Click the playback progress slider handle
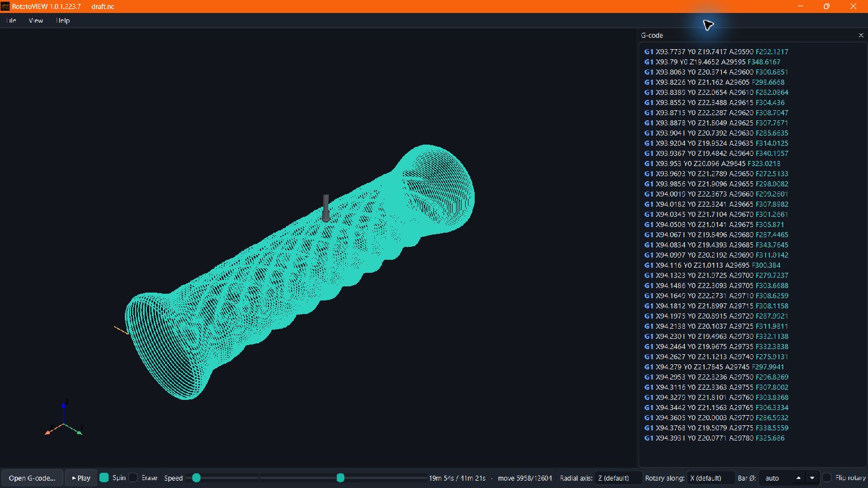This screenshot has height=488, width=868. pos(340,478)
